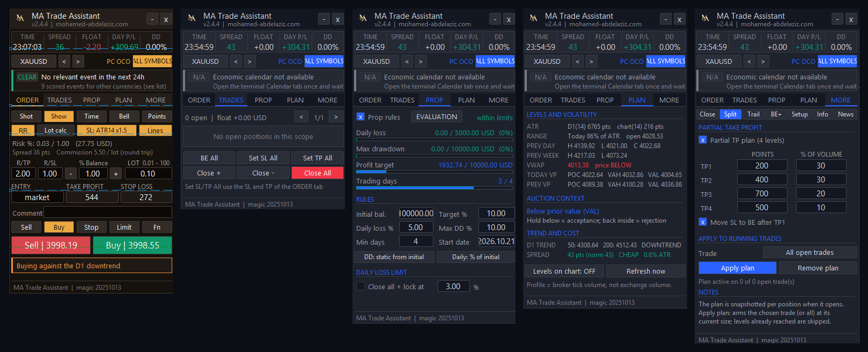Image resolution: width=868 pixels, height=352 pixels.
Task: Switch to PLAN tab in the PROP panel
Action: (x=466, y=100)
